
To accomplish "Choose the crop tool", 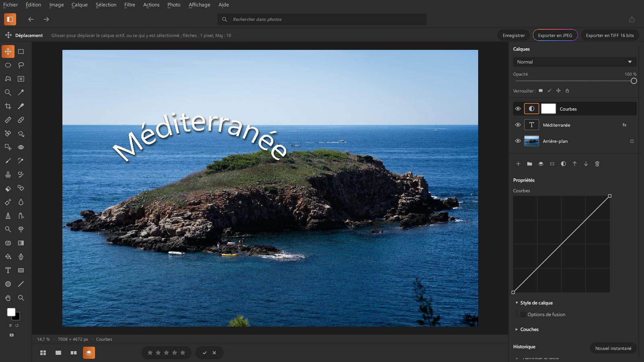I will [x=8, y=106].
